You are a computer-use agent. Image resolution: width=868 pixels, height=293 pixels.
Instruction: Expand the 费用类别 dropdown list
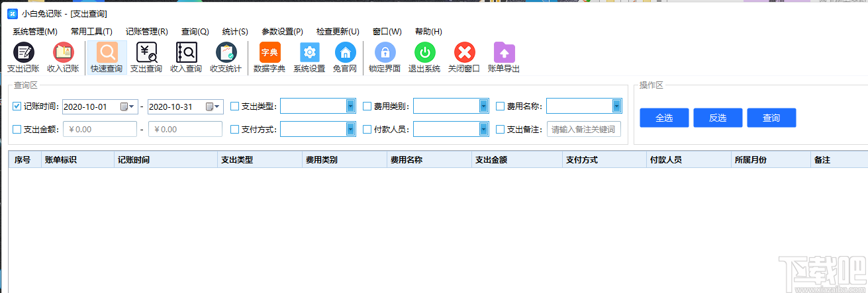coord(484,106)
